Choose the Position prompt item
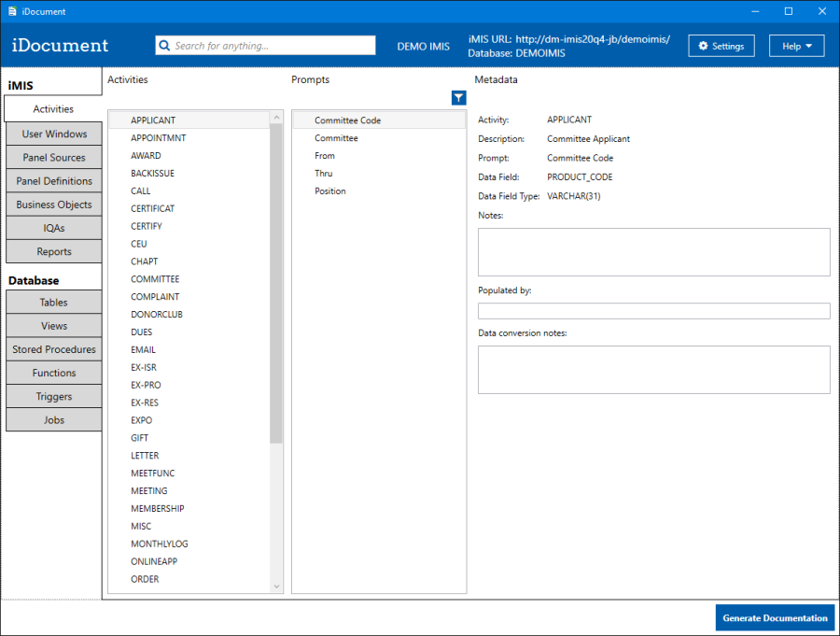840x636 pixels. point(330,191)
